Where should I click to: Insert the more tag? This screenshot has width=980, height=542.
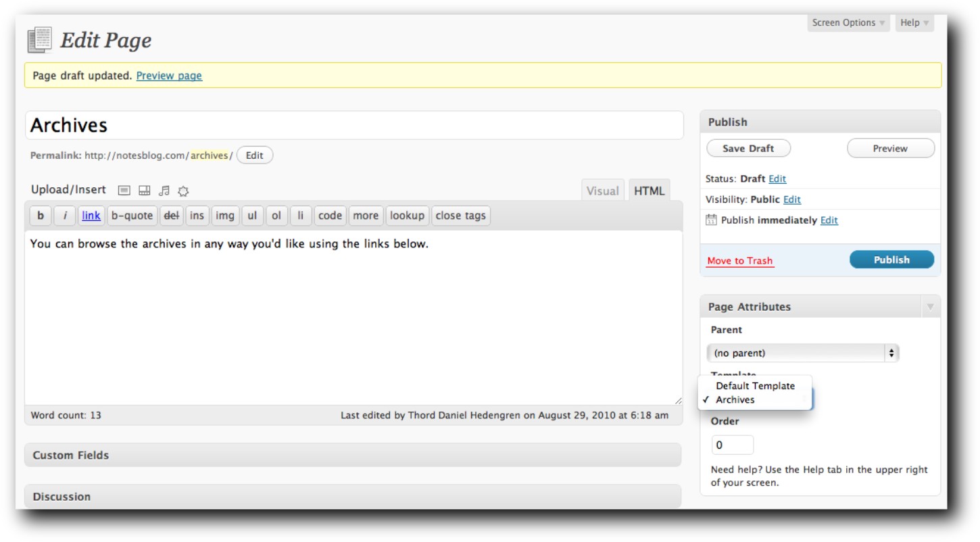point(366,216)
